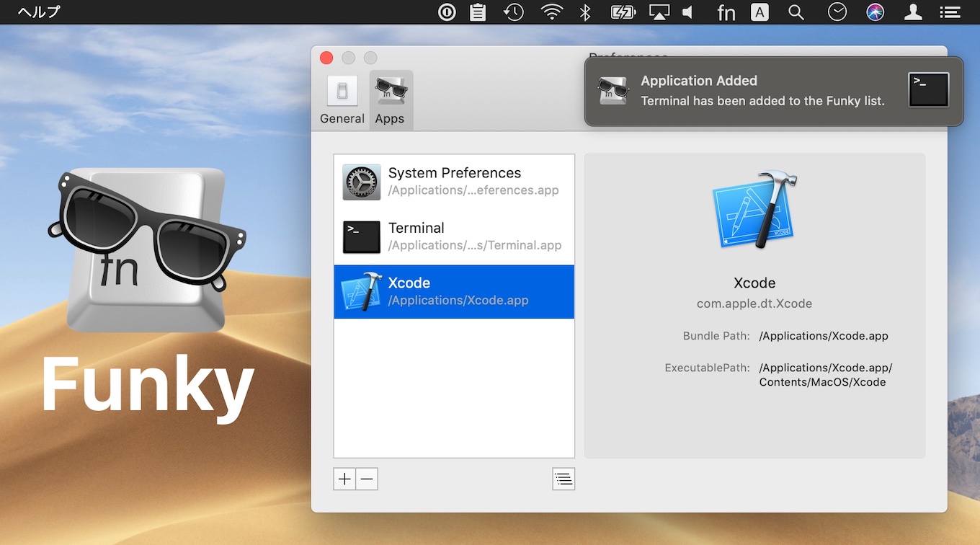
Task: Click the System Preferences gear icon
Action: pyautogui.click(x=361, y=182)
